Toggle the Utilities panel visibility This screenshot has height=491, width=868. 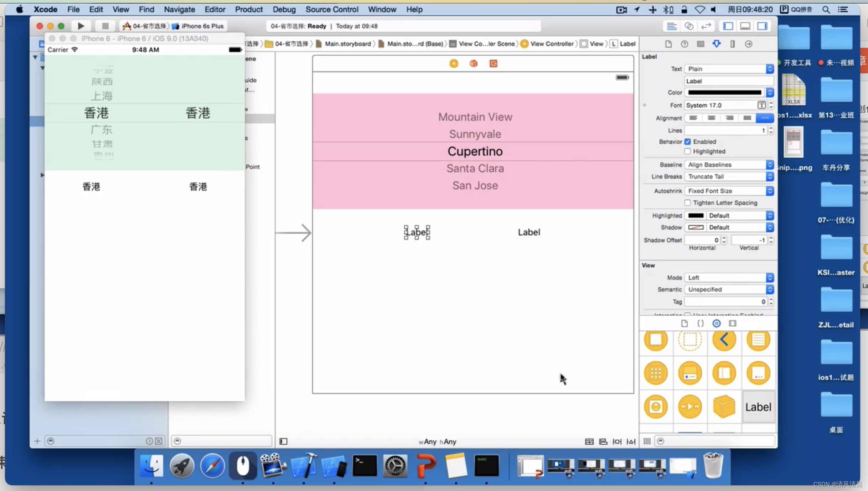click(x=762, y=26)
